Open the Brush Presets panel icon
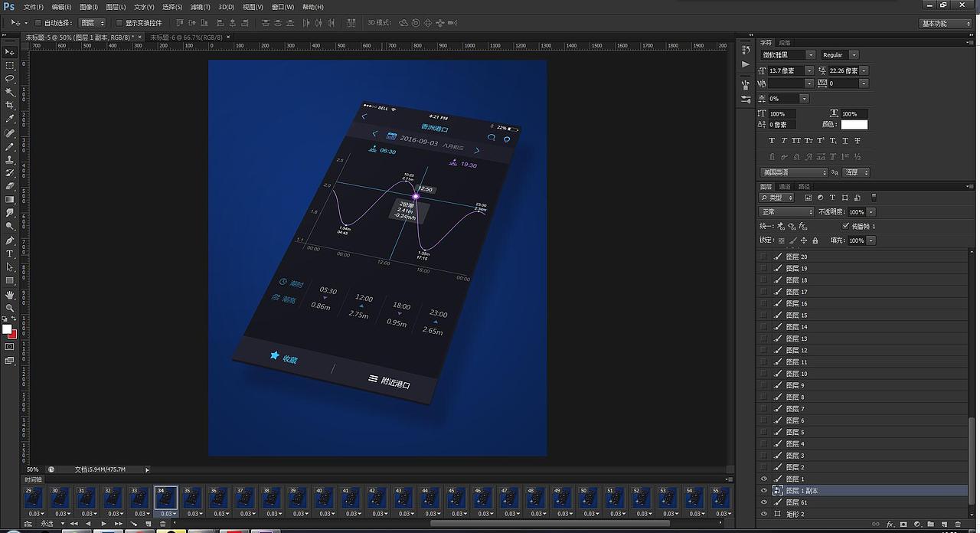980x533 pixels. [746, 84]
